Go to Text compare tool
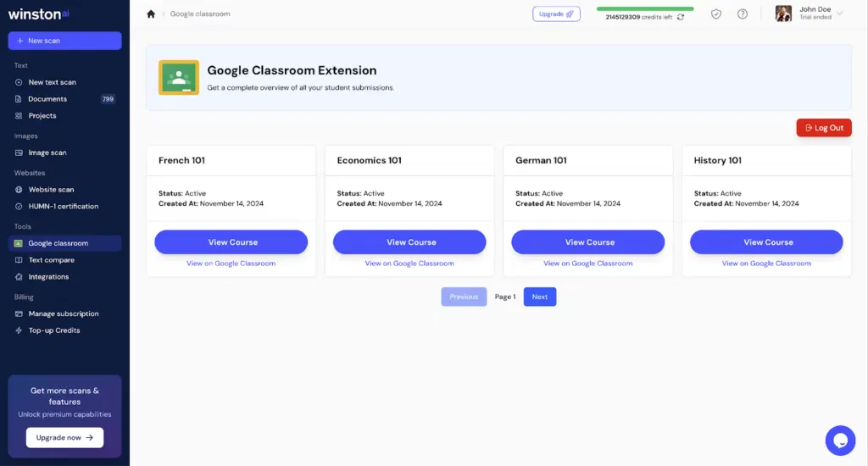This screenshot has width=868, height=466. [51, 260]
